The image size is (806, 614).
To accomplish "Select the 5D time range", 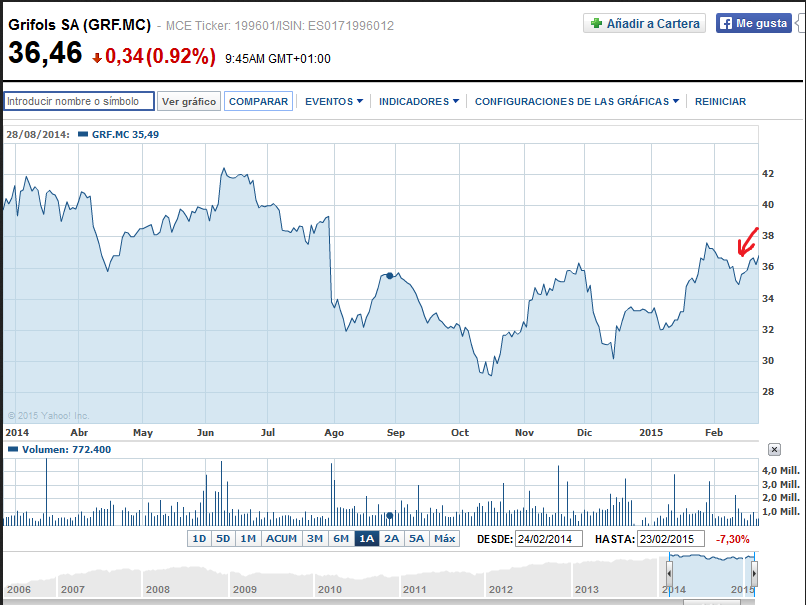I will 223,538.
